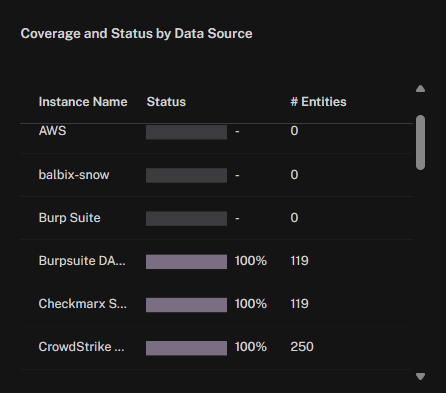The width and height of the screenshot is (446, 393).
Task: Sort by # Entities column header
Action: [318, 102]
